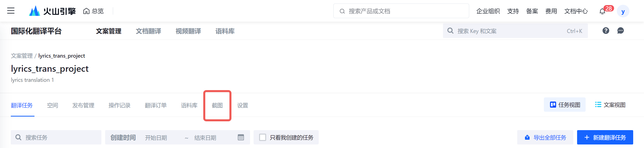Screen dimensions: 644x148
Task: Switch to 发布管理 tab
Action: 83,105
